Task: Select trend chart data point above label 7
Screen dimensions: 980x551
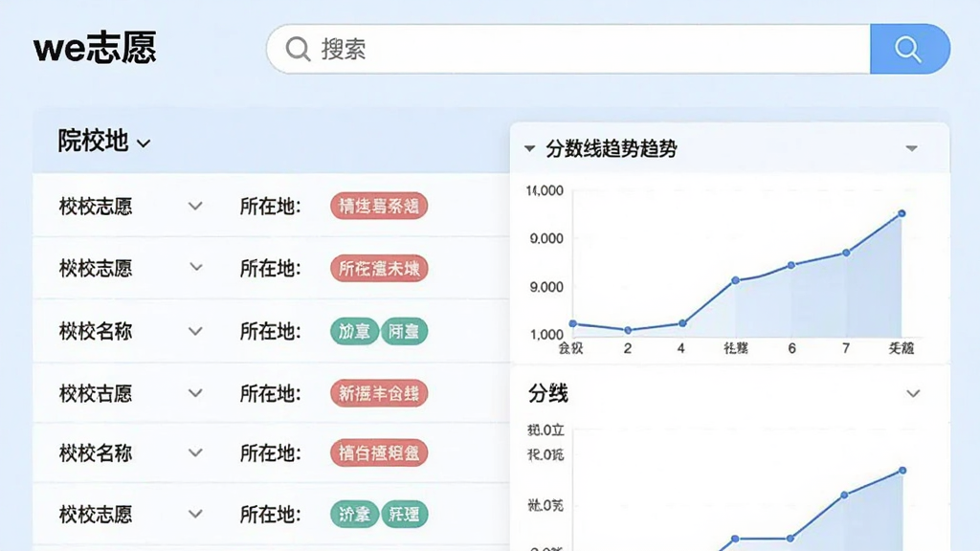Action: [x=846, y=253]
